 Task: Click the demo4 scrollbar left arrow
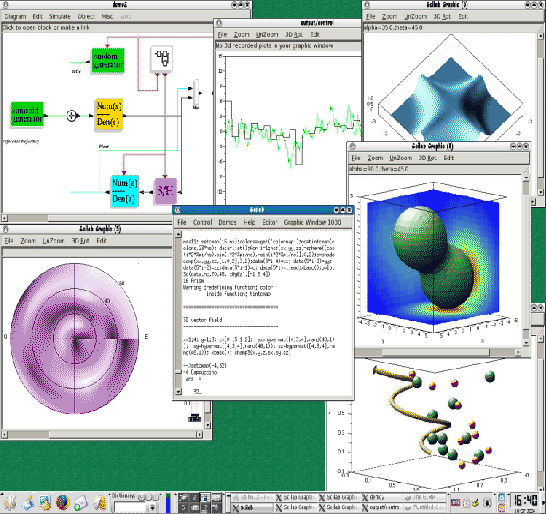click(x=5, y=218)
